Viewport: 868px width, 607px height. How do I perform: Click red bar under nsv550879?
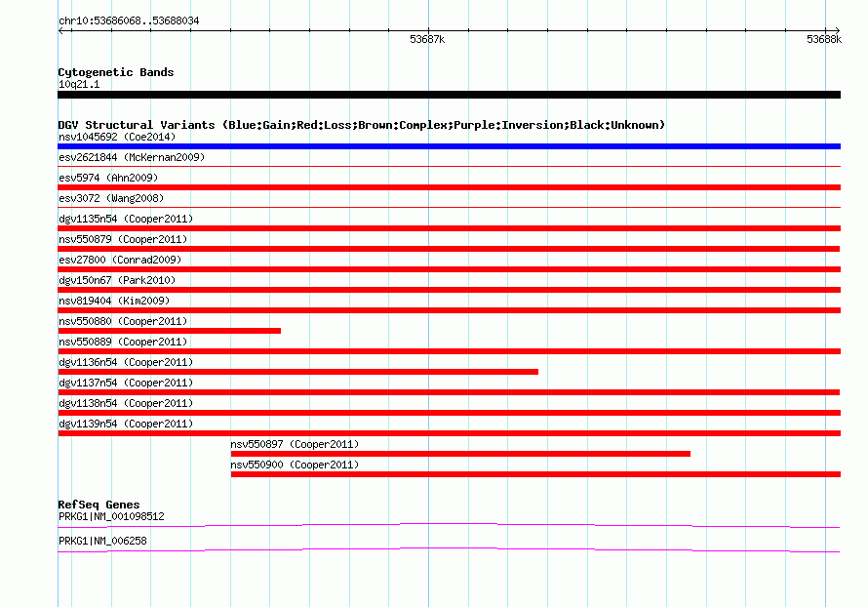[x=449, y=249]
